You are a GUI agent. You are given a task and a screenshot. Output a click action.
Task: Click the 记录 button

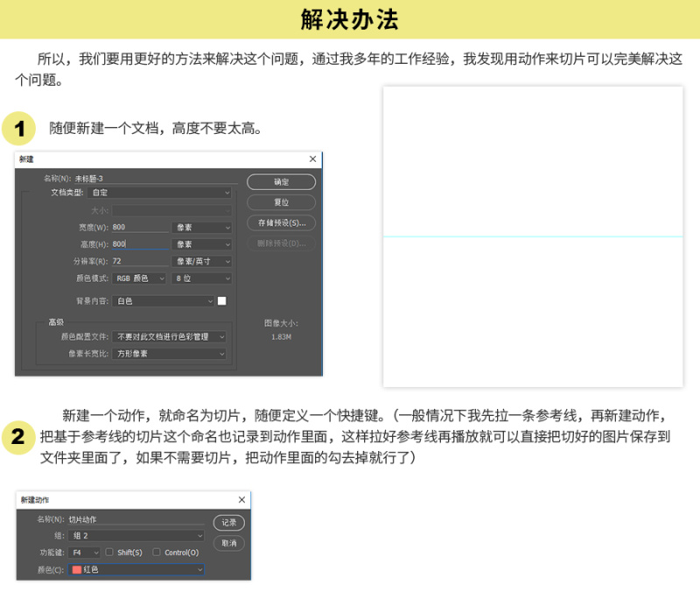[229, 523]
